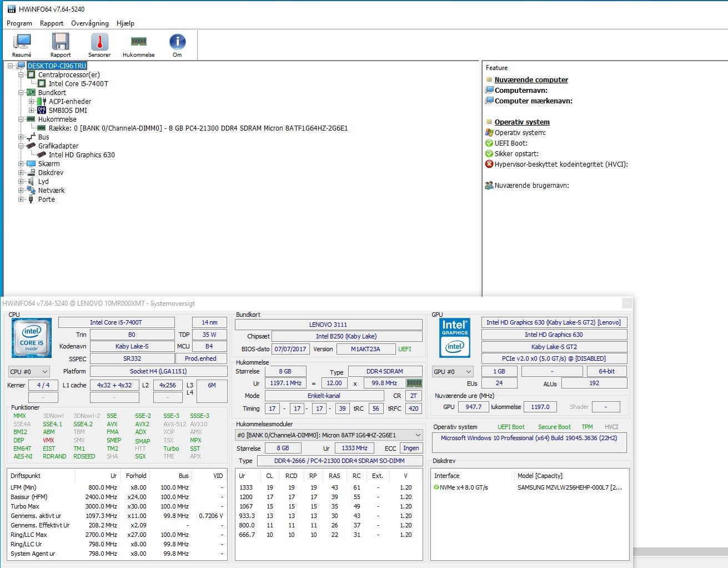The width and height of the screenshot is (728, 568).
Task: Click the Computernavn monitor icon
Action: [489, 90]
